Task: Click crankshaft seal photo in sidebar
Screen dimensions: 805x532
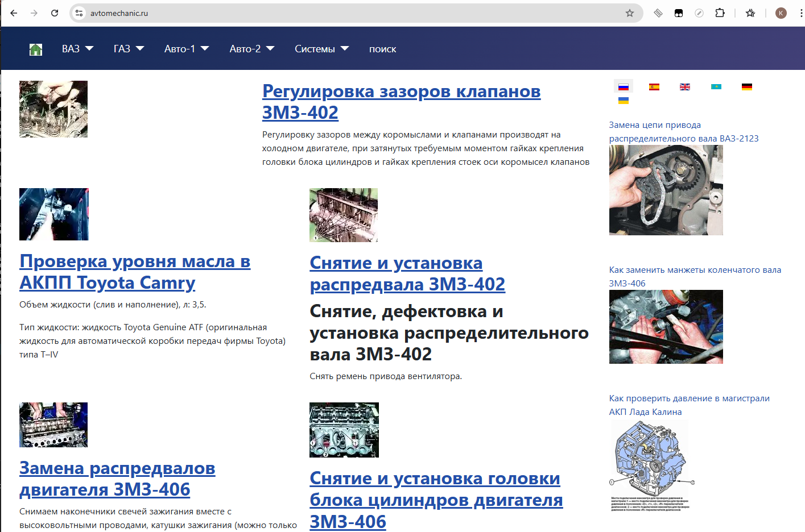Action: [x=666, y=327]
